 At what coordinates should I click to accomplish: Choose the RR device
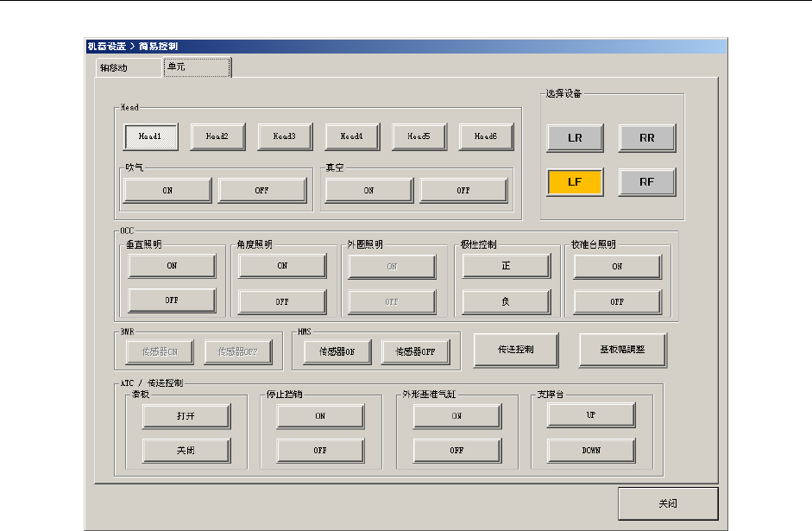click(x=647, y=138)
